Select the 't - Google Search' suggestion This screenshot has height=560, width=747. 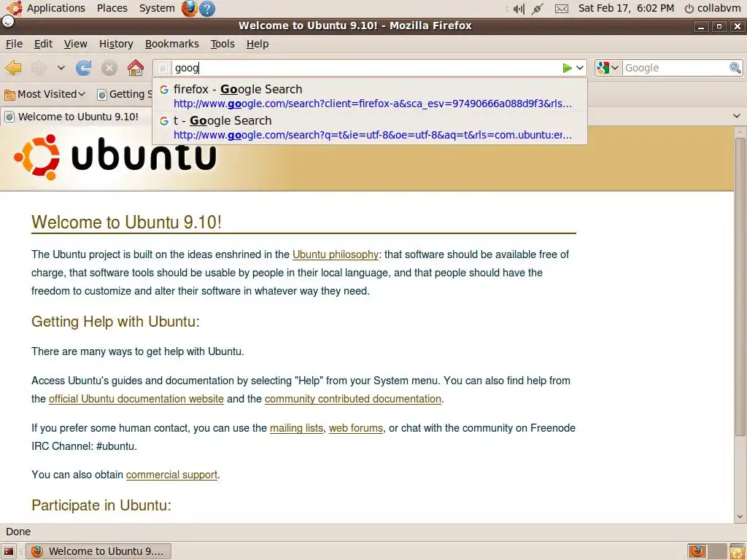tap(370, 127)
